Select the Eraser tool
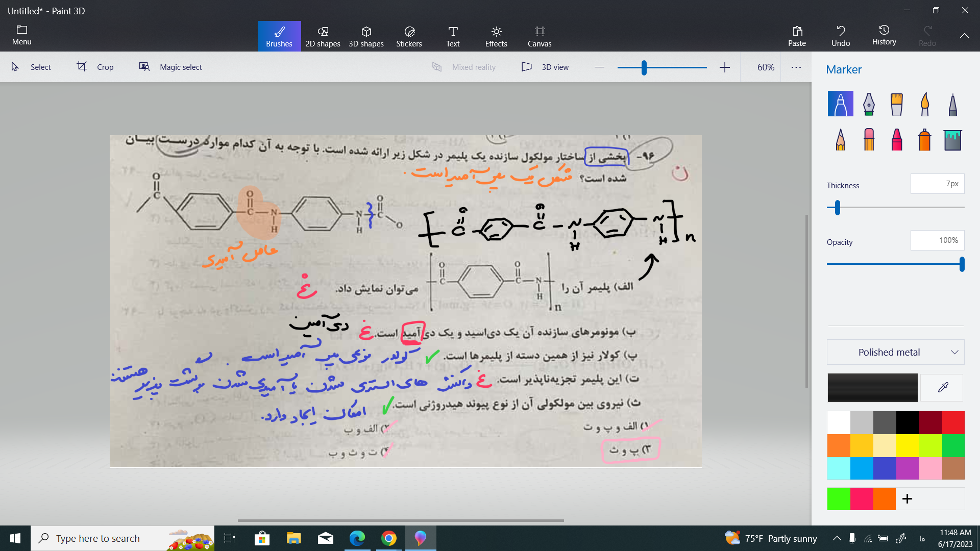 pyautogui.click(x=869, y=139)
